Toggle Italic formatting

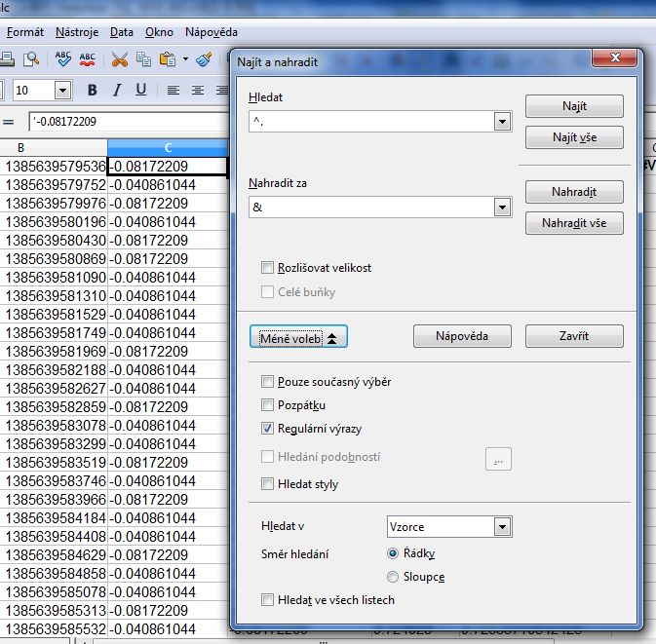117,91
